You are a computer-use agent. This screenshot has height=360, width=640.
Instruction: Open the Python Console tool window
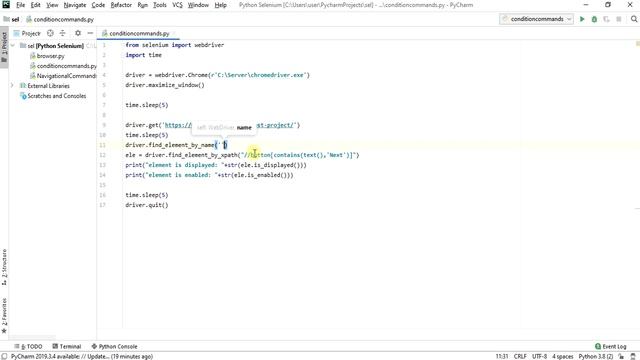pyautogui.click(x=114, y=346)
